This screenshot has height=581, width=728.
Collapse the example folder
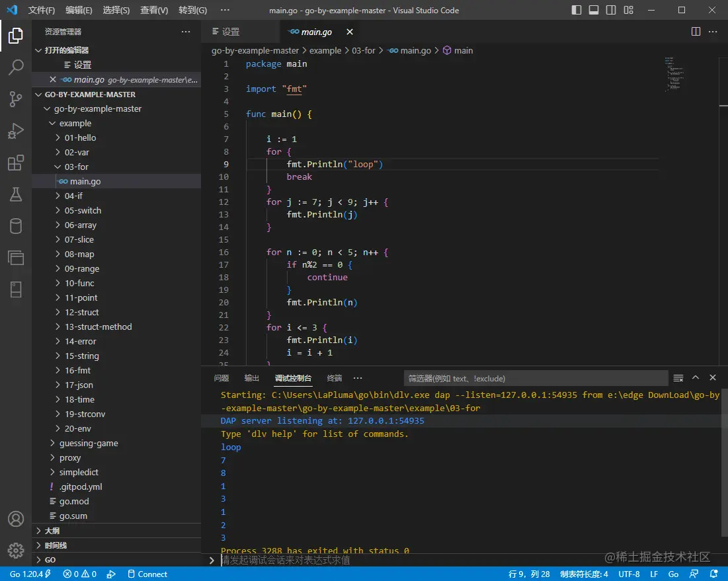pyautogui.click(x=52, y=123)
